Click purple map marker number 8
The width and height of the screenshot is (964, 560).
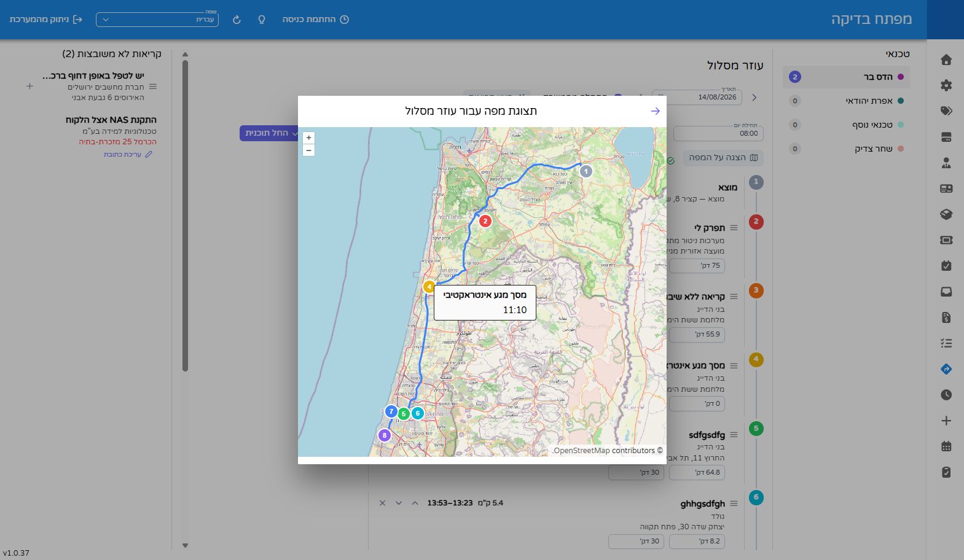[x=384, y=435]
